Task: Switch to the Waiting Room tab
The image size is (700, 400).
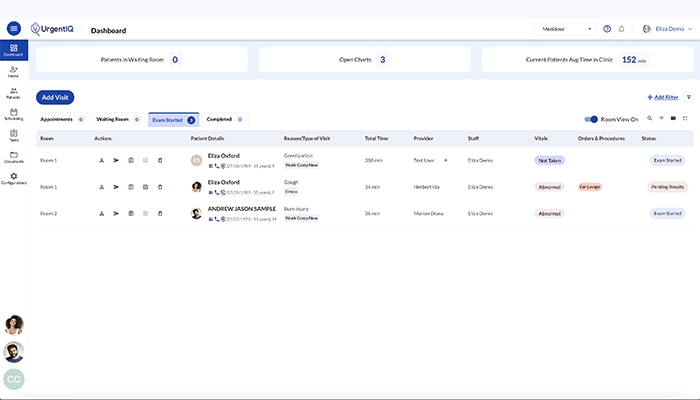Action: [x=118, y=119]
